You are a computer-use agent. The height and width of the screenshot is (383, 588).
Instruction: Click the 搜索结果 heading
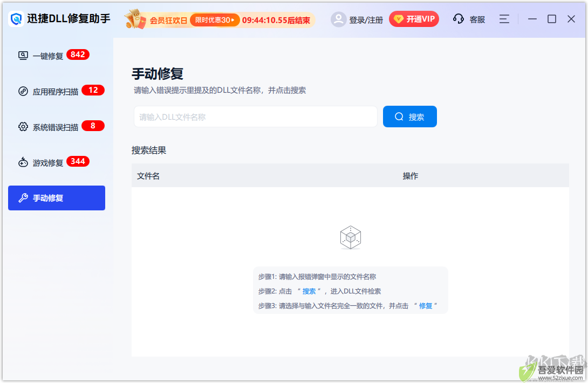149,151
